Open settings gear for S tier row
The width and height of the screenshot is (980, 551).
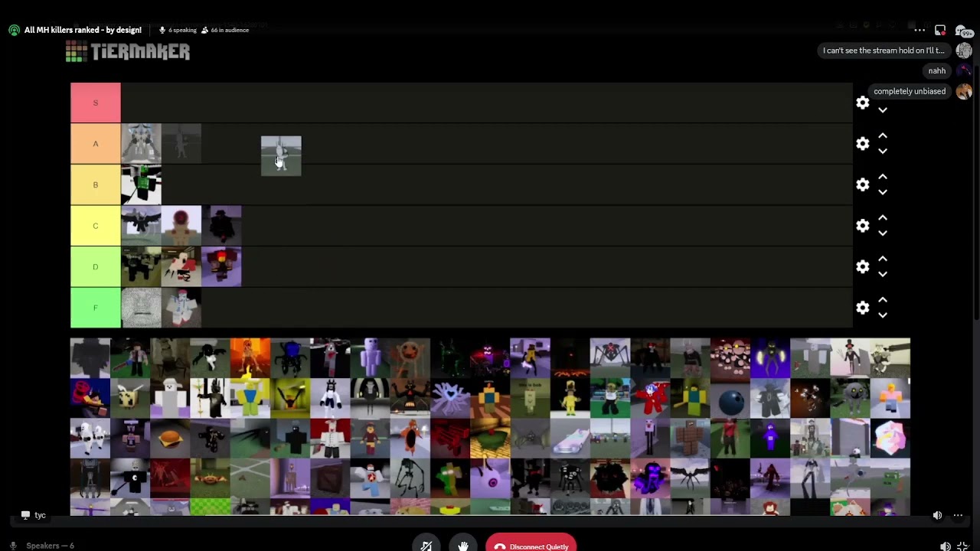(x=863, y=103)
